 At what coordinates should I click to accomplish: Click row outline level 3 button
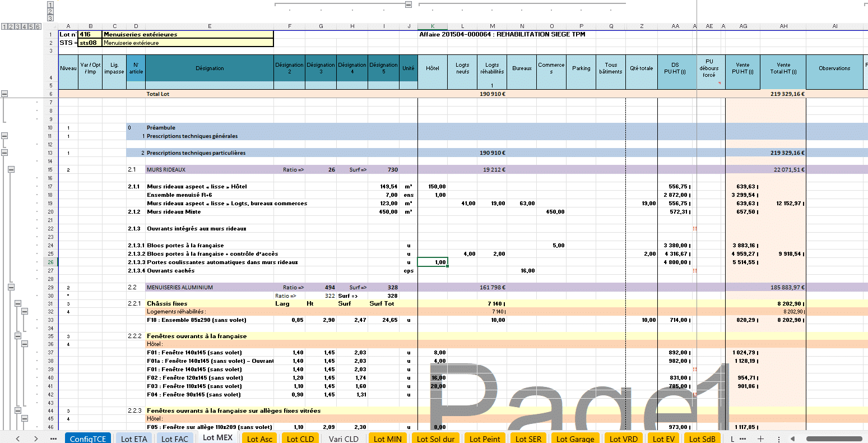tap(18, 26)
